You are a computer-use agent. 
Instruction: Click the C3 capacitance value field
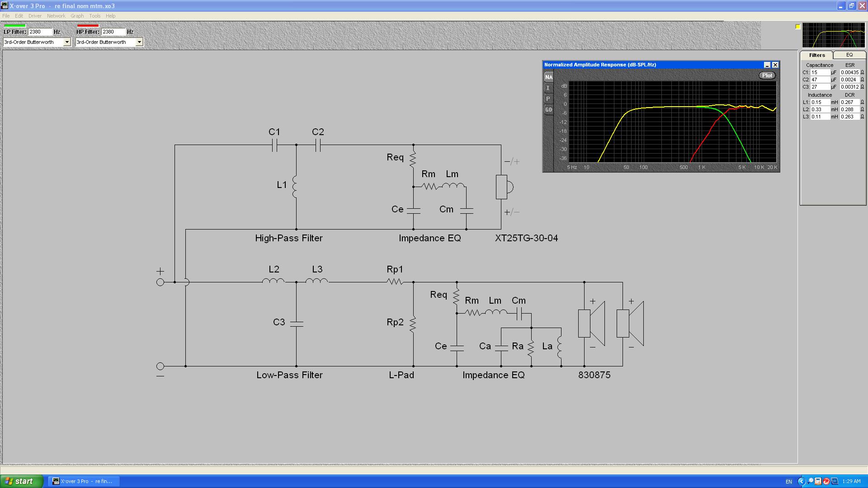click(820, 87)
